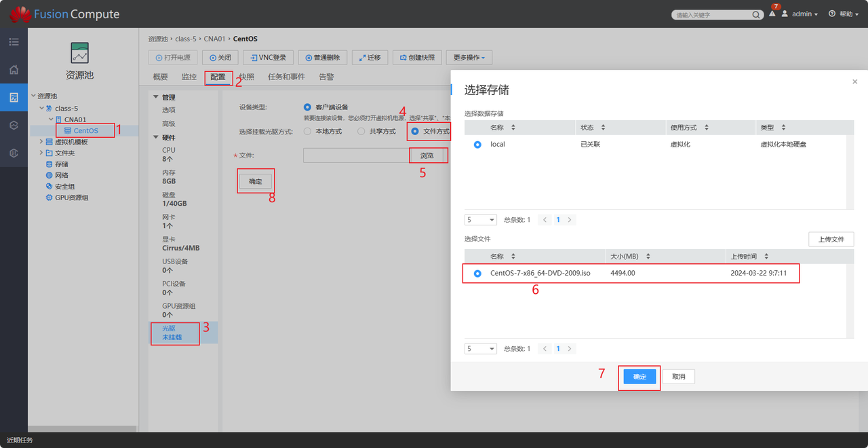Choose the 本地方式 mount option
Screen dimensions: 868x448
(x=308, y=131)
